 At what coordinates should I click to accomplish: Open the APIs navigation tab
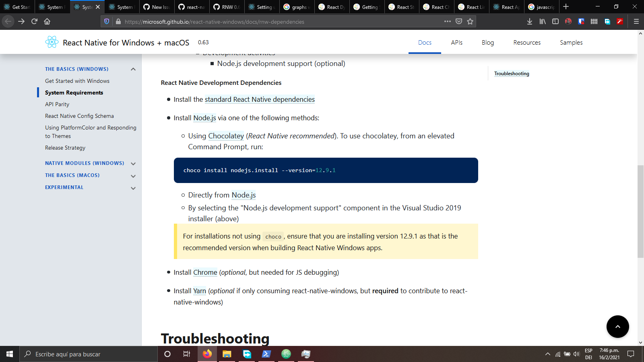click(456, 42)
